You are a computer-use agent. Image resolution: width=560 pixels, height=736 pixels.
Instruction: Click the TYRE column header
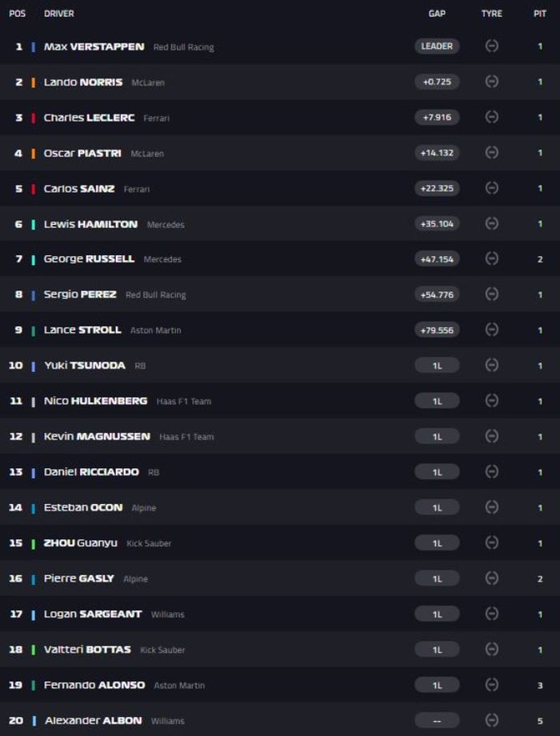[492, 14]
